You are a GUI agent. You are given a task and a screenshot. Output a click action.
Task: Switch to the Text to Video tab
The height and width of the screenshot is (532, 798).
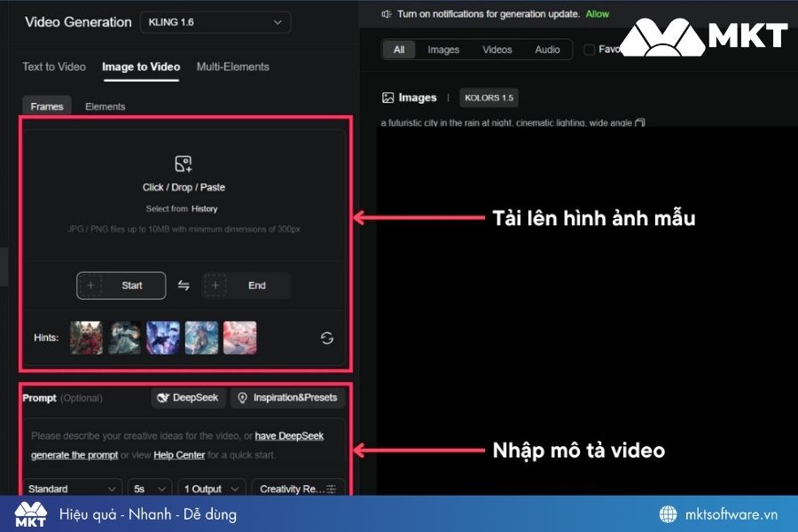click(x=53, y=66)
